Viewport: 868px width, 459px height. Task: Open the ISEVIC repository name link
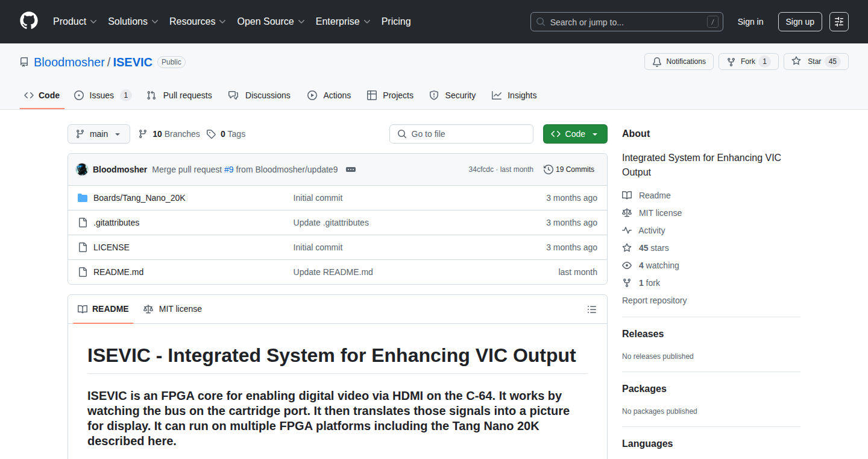[133, 62]
